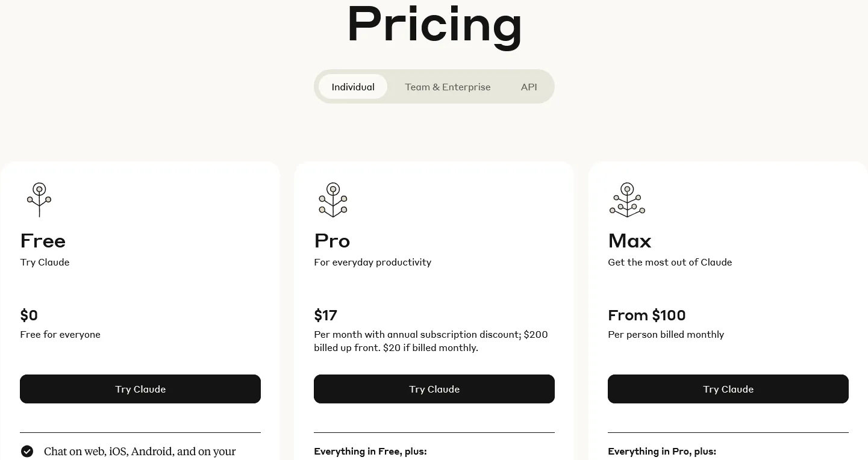Image resolution: width=868 pixels, height=460 pixels.
Task: Click the Pro plan branching icon
Action: pyautogui.click(x=333, y=200)
